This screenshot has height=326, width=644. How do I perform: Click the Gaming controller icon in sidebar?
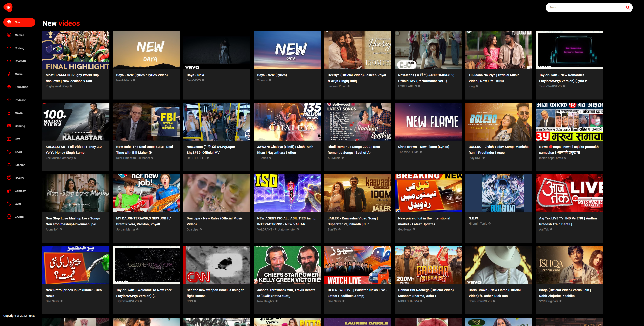[9, 126]
